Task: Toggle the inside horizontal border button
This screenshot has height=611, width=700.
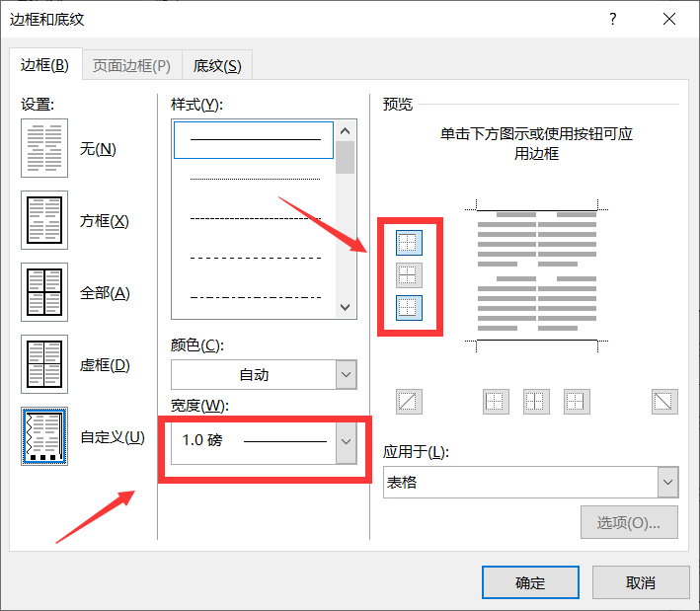Action: (x=409, y=275)
